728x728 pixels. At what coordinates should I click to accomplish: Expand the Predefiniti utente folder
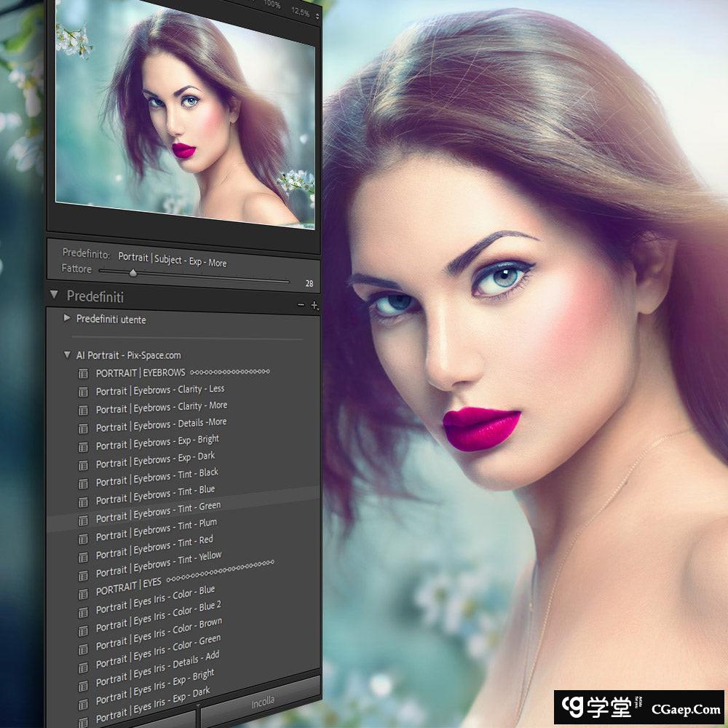pyautogui.click(x=68, y=318)
